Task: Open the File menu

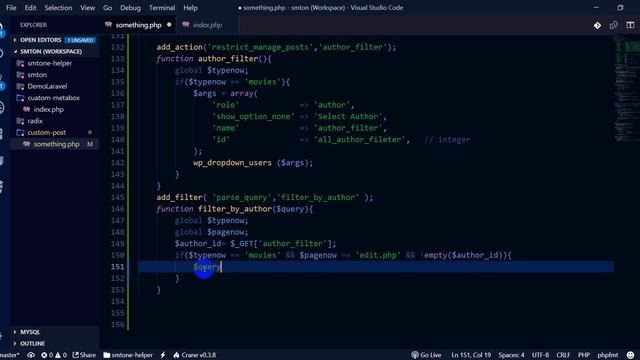Action: click(x=11, y=8)
